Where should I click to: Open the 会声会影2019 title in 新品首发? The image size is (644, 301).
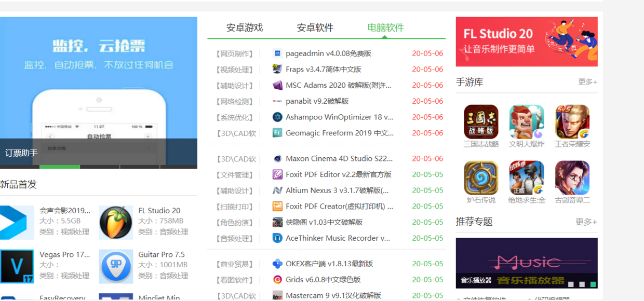[65, 211]
